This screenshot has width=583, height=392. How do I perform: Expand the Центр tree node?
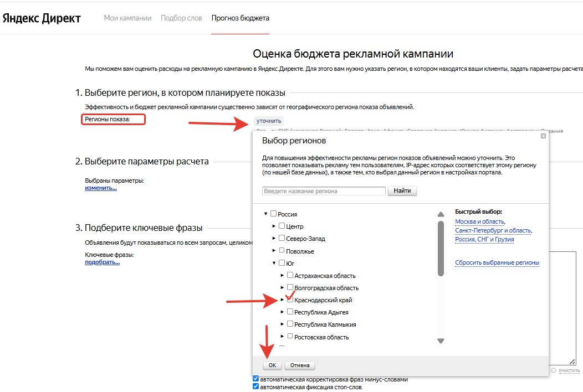click(274, 226)
